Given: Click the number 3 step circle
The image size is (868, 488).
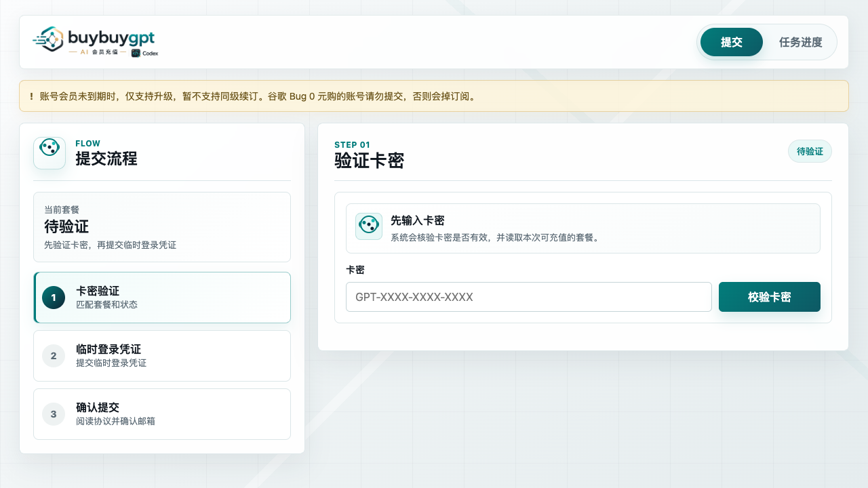Looking at the screenshot, I should 54,414.
